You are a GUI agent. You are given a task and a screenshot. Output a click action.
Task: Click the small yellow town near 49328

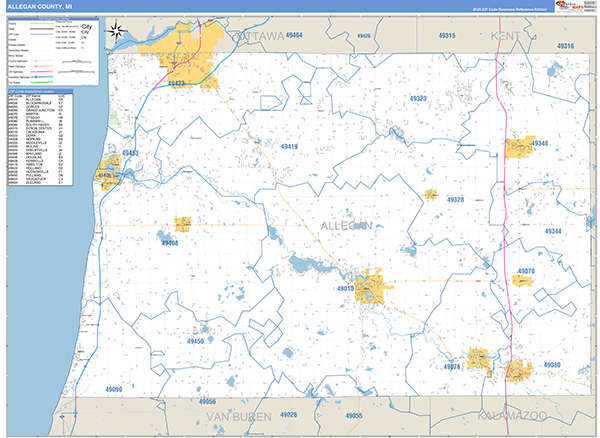[x=432, y=194]
